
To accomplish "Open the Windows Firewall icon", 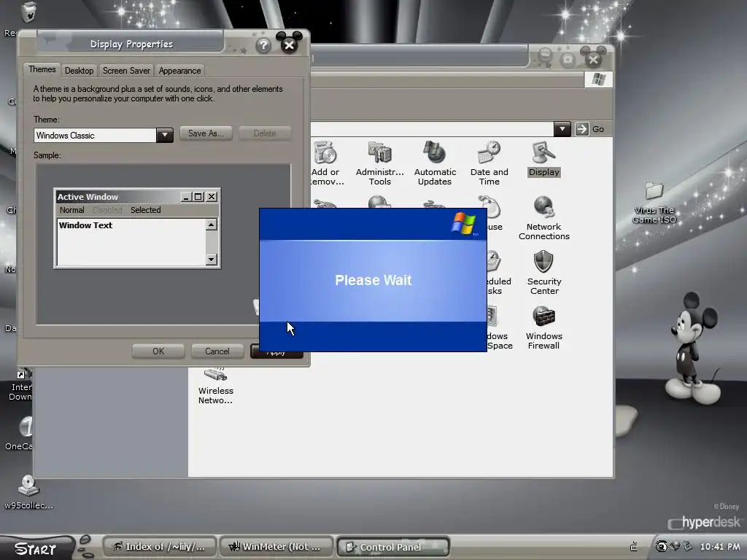I will [x=544, y=327].
